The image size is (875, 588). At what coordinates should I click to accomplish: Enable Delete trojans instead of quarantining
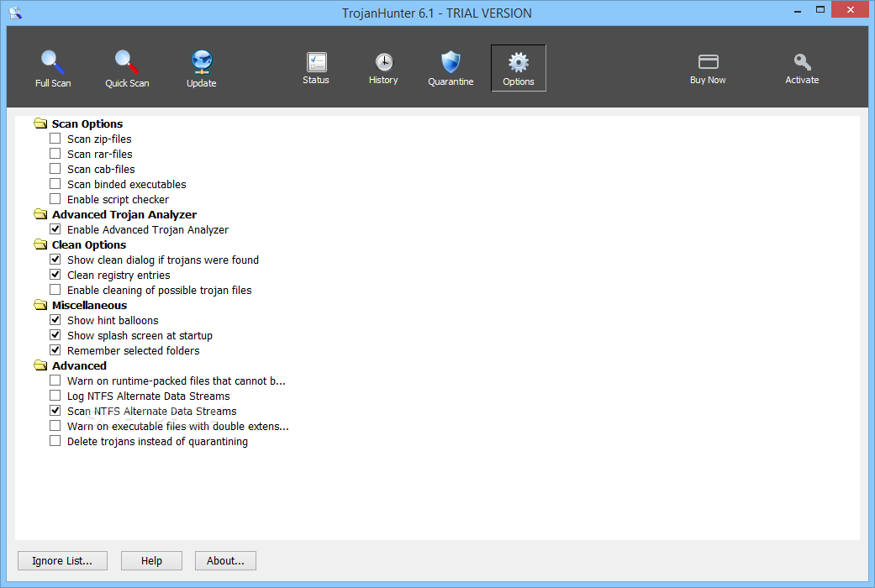(x=55, y=441)
